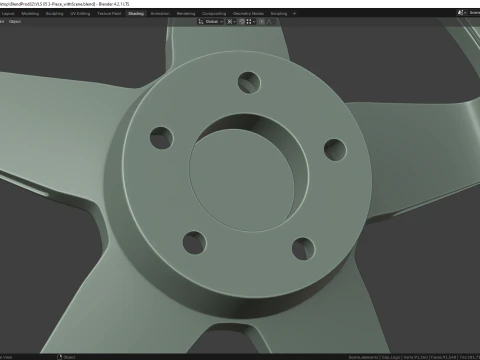
Task: Switch to the Rendering workspace tab
Action: (x=186, y=14)
